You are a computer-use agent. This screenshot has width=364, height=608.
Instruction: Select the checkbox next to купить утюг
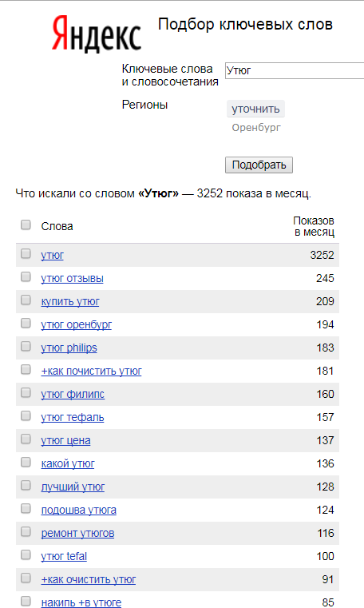[x=26, y=300]
